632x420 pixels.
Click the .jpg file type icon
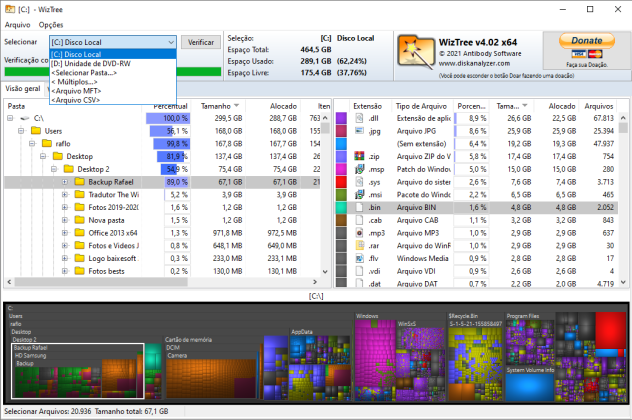pos(360,131)
